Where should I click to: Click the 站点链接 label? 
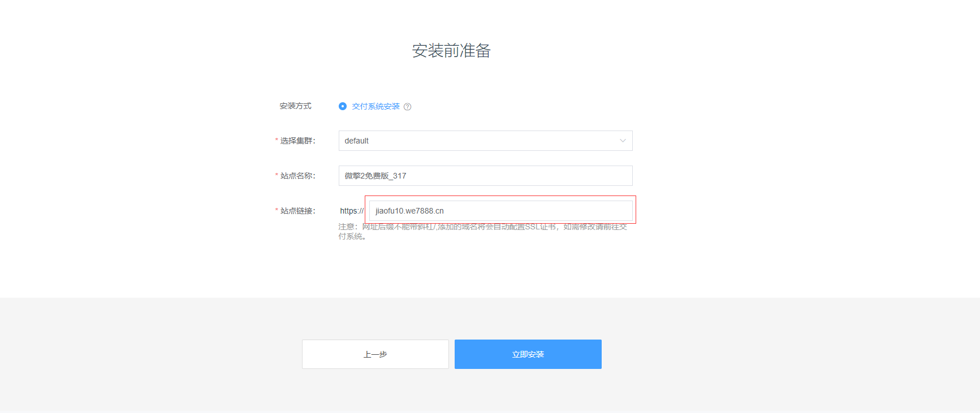click(297, 211)
